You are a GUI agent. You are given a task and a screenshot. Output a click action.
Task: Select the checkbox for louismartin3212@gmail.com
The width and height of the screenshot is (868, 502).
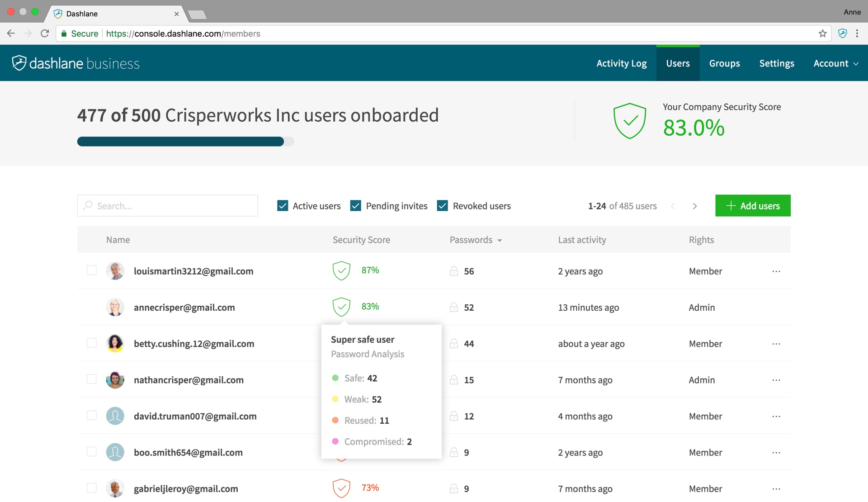[x=92, y=270]
